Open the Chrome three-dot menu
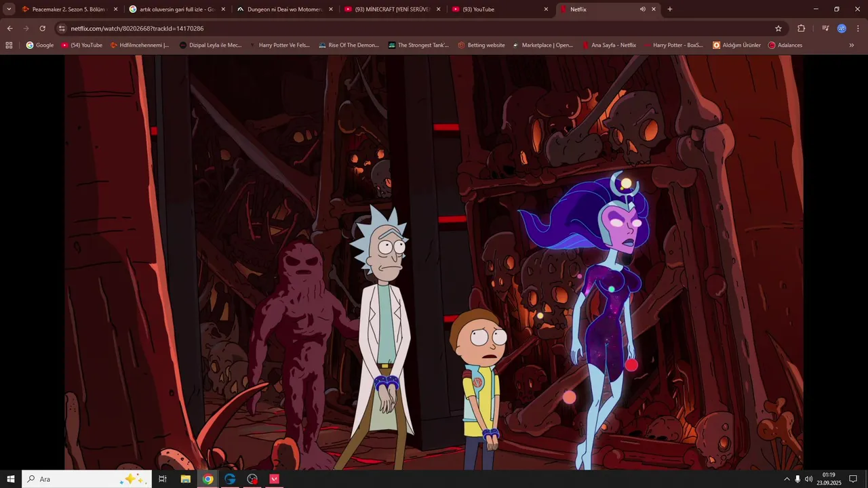868x488 pixels. coord(857,28)
